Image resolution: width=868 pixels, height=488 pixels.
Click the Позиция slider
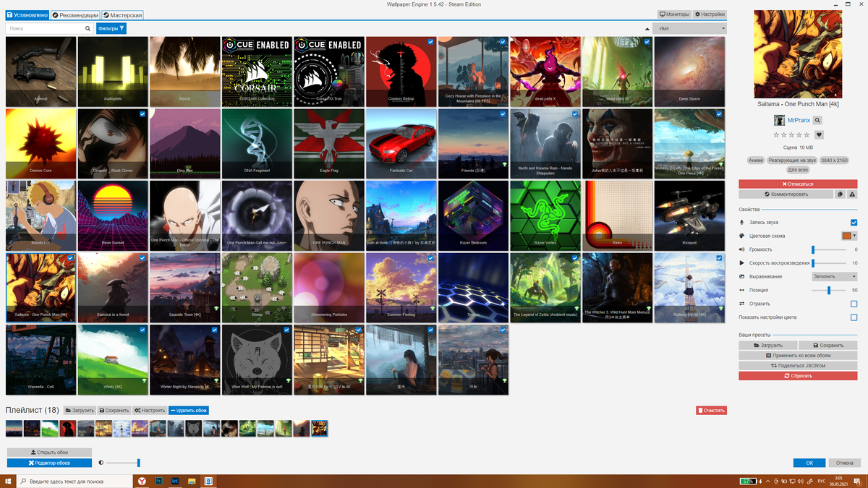point(830,290)
